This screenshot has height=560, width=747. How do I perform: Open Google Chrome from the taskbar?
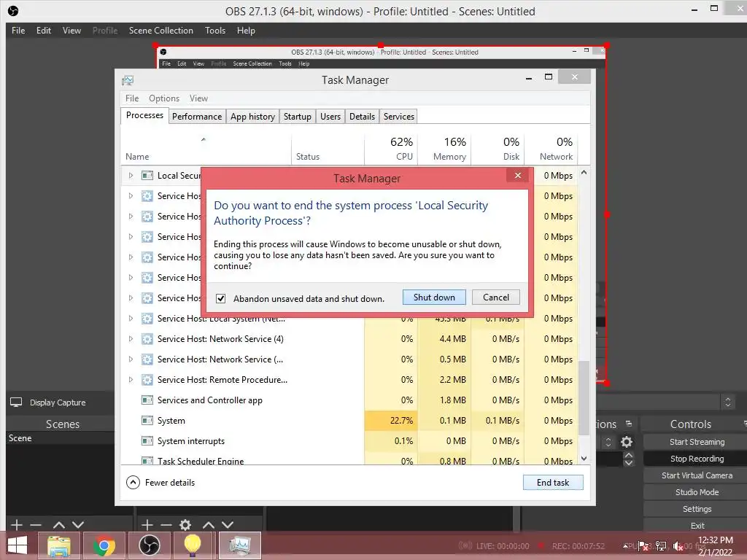click(x=104, y=545)
